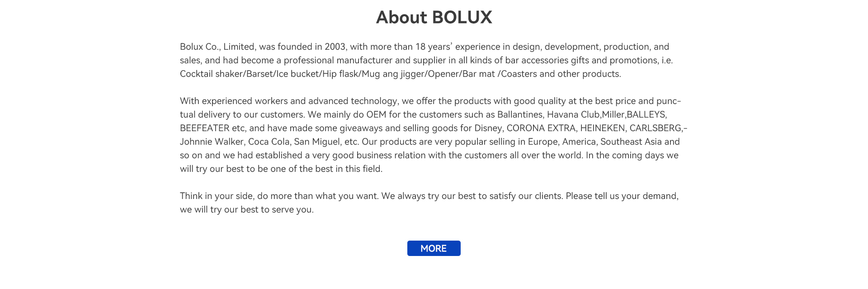868x289 pixels.
Task: Click the 'Bolux Co., Limited' company name
Action: coord(217,47)
